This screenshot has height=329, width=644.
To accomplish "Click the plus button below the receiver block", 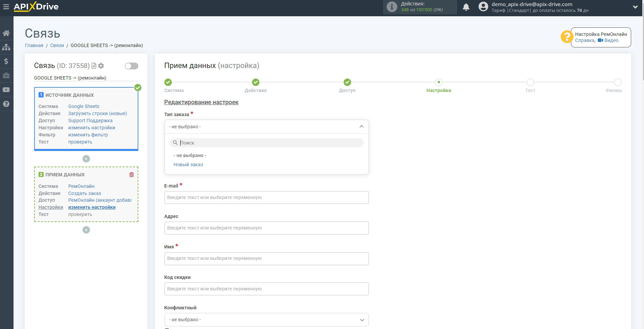I will 86,230.
